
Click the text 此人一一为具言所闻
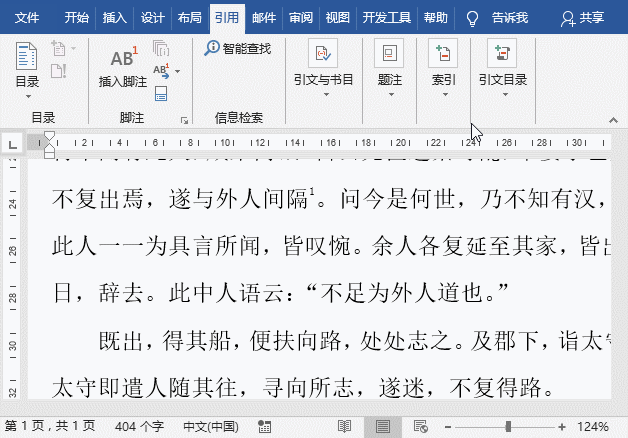point(156,246)
